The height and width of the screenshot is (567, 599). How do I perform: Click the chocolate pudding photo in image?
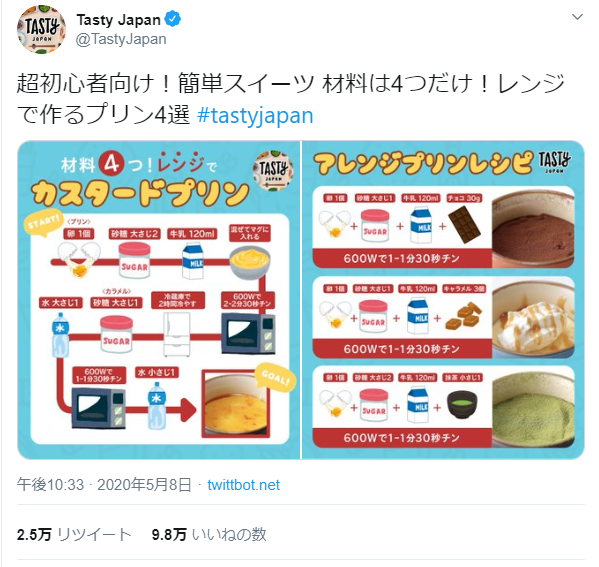pyautogui.click(x=533, y=227)
